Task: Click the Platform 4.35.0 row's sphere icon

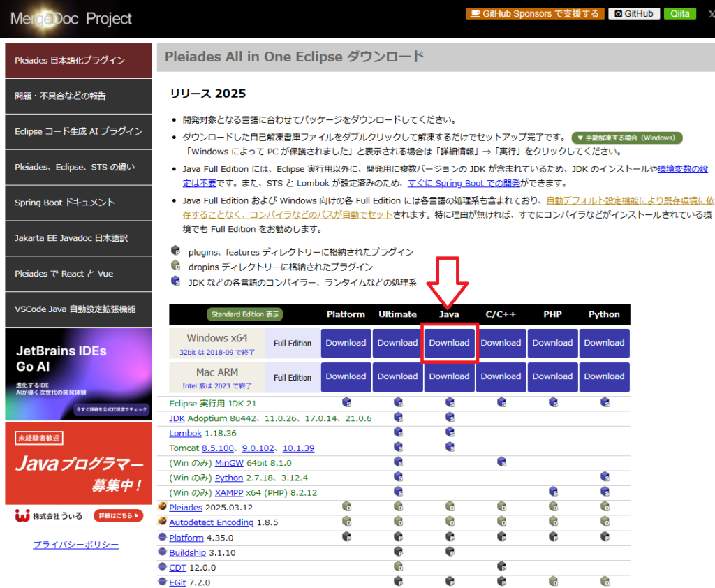Action: [162, 537]
